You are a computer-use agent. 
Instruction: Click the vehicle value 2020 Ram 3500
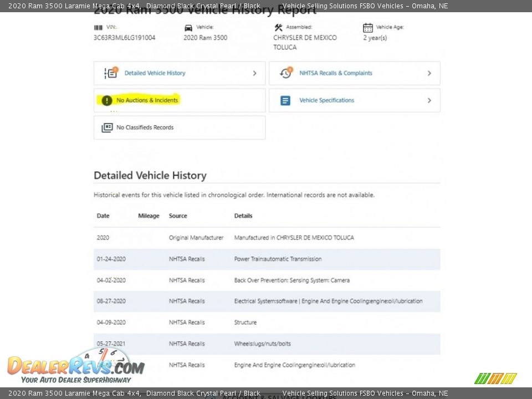206,38
